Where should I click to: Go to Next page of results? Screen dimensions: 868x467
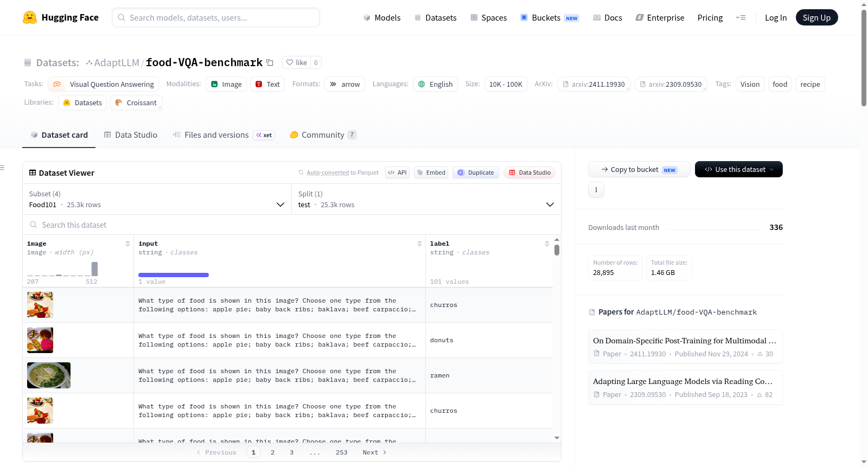[374, 452]
